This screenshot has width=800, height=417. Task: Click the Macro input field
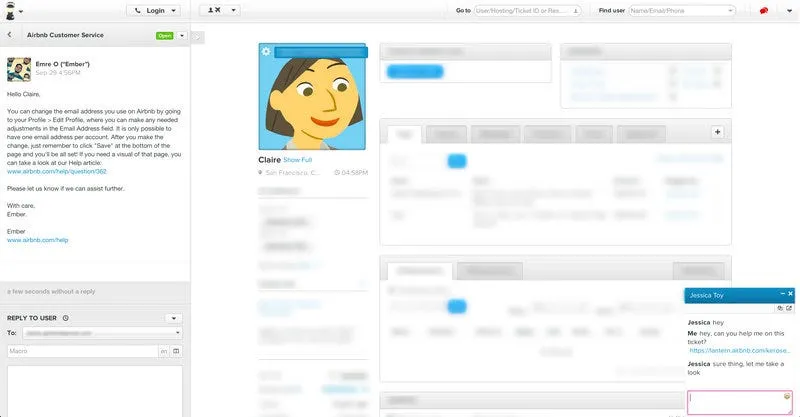(83, 351)
